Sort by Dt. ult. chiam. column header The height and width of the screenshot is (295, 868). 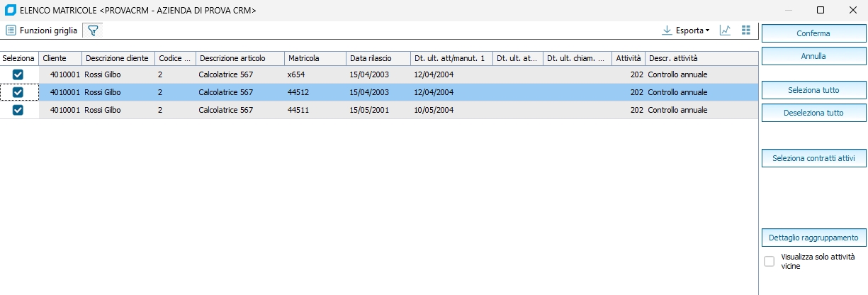pyautogui.click(x=577, y=58)
